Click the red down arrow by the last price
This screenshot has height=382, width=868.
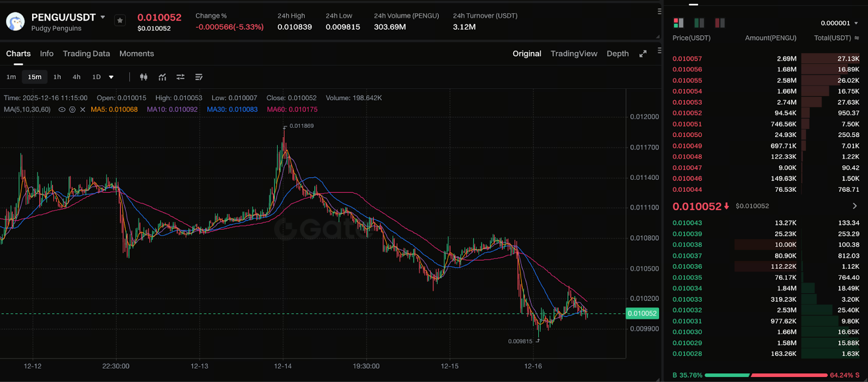(x=726, y=206)
